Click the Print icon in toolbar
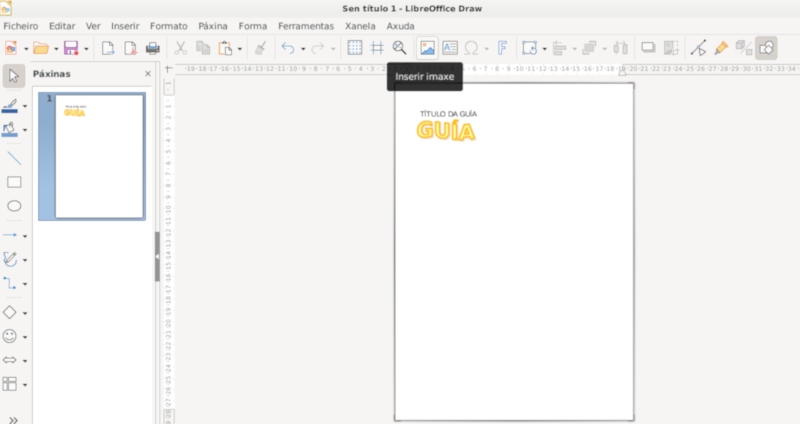Viewport: 800px width, 424px height. tap(153, 47)
